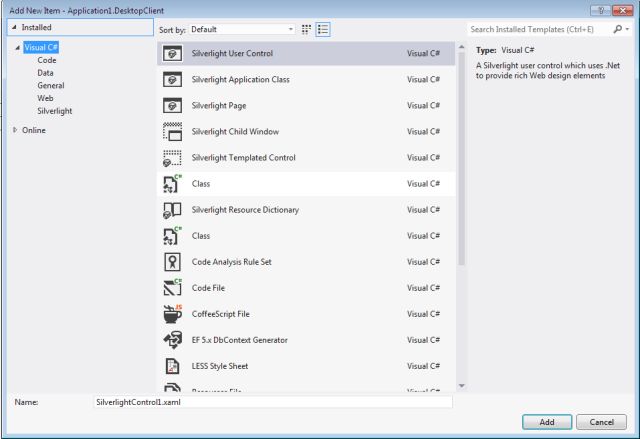Select the EF 5.x DbContext Generator text
This screenshot has width=640, height=439.
point(240,340)
